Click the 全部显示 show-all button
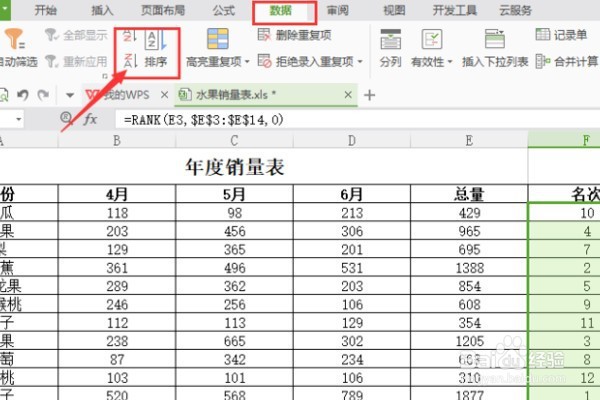 [77, 35]
